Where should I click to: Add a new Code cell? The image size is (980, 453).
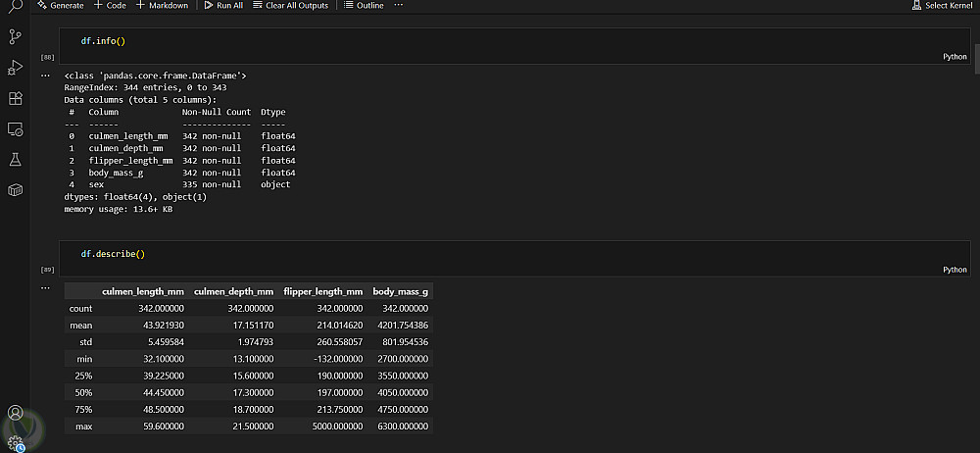tap(110, 5)
